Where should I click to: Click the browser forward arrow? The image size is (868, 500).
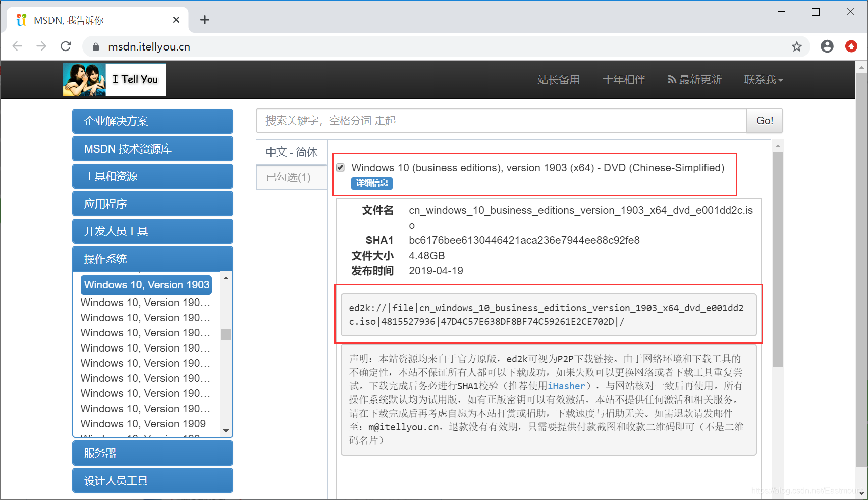(41, 46)
